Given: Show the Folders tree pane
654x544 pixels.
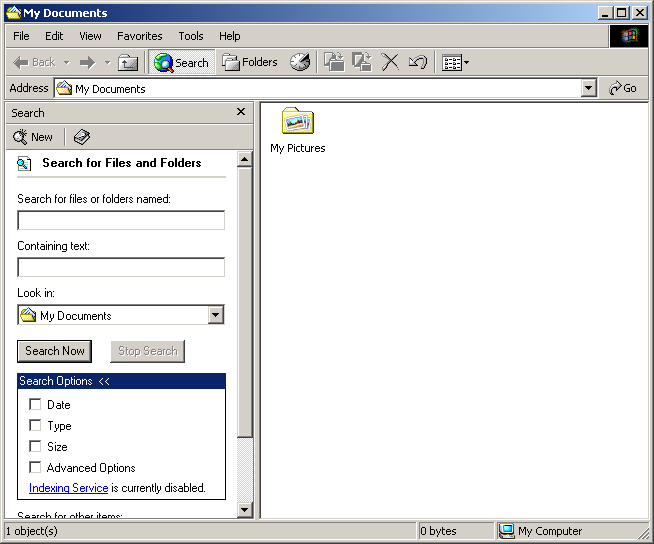Looking at the screenshot, I should [x=250, y=62].
